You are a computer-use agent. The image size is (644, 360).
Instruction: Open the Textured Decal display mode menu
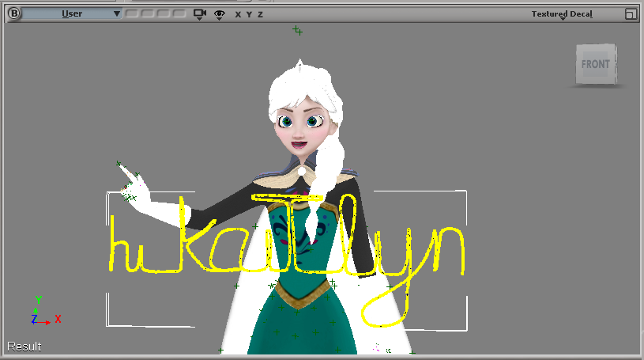tap(562, 14)
